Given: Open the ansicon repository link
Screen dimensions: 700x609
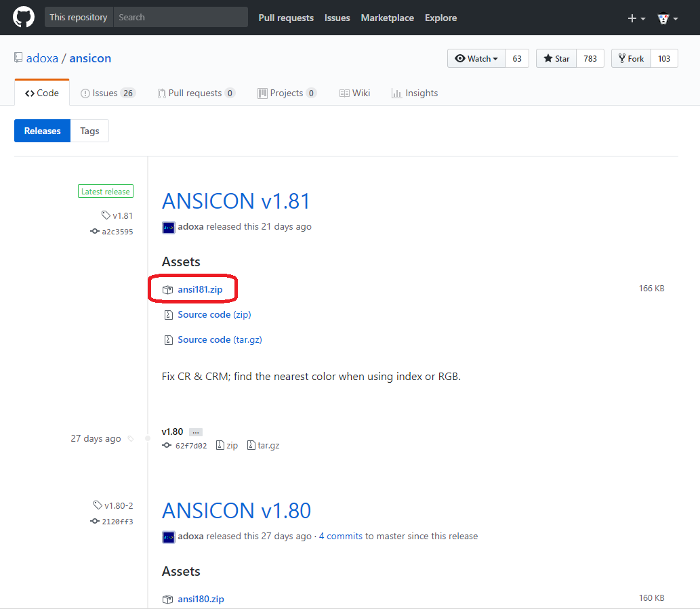Looking at the screenshot, I should (x=90, y=58).
